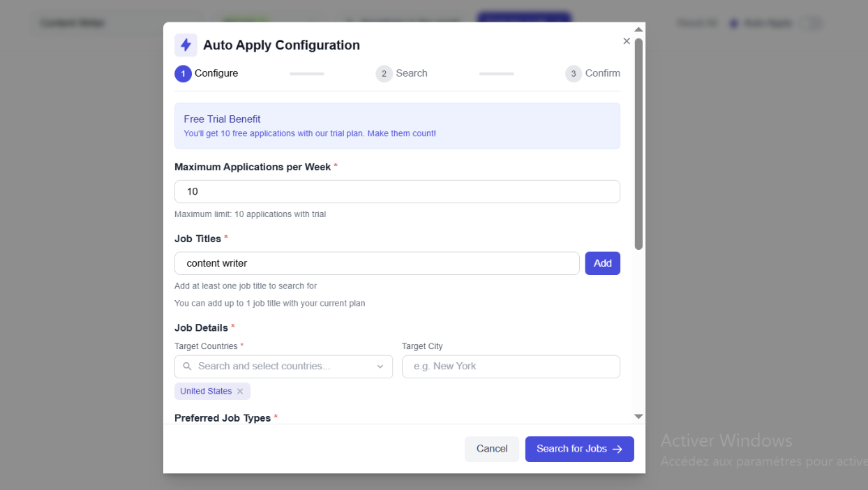Click the arrow icon inside Search for Jobs

[617, 449]
